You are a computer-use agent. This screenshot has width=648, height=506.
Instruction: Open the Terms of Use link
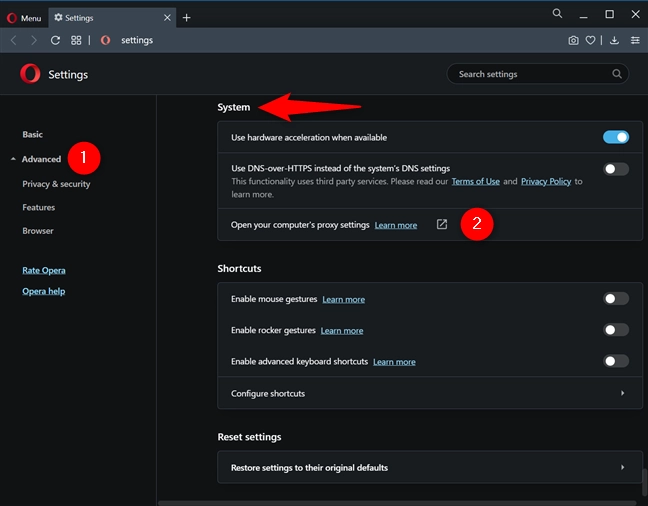[475, 181]
